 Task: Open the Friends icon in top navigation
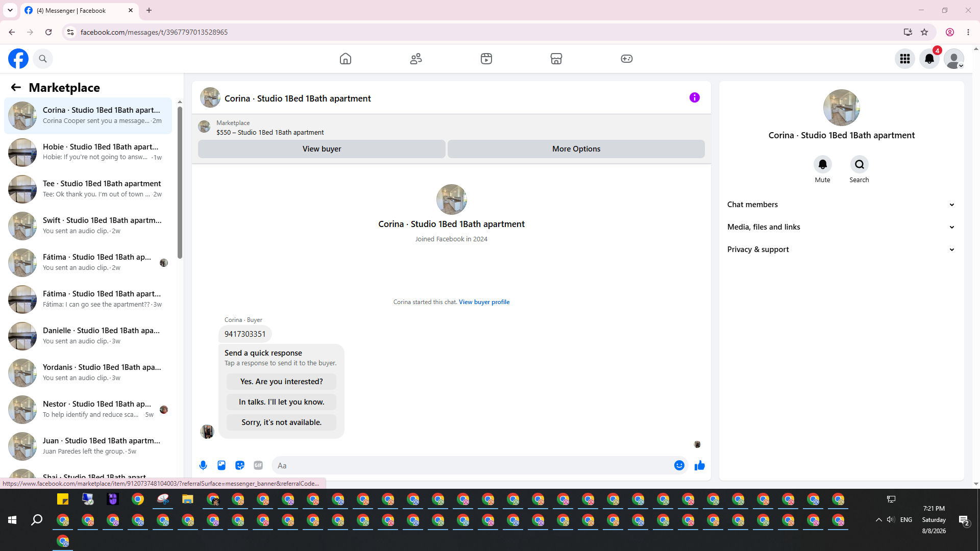click(416, 59)
